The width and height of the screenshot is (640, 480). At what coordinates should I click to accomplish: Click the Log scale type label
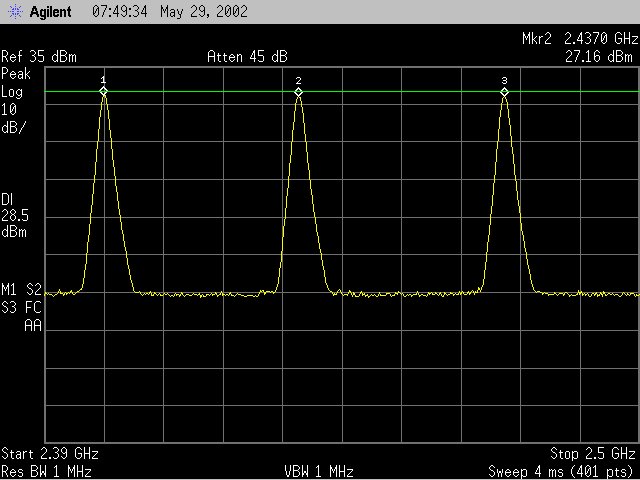click(x=12, y=91)
